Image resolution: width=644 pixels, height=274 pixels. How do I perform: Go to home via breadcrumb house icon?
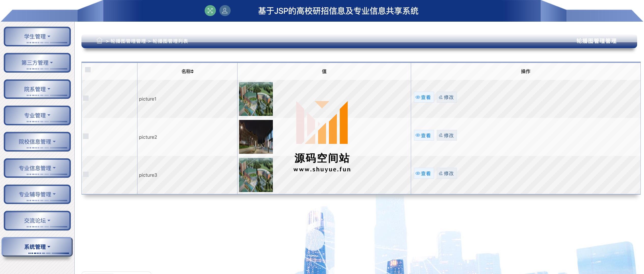tap(100, 41)
